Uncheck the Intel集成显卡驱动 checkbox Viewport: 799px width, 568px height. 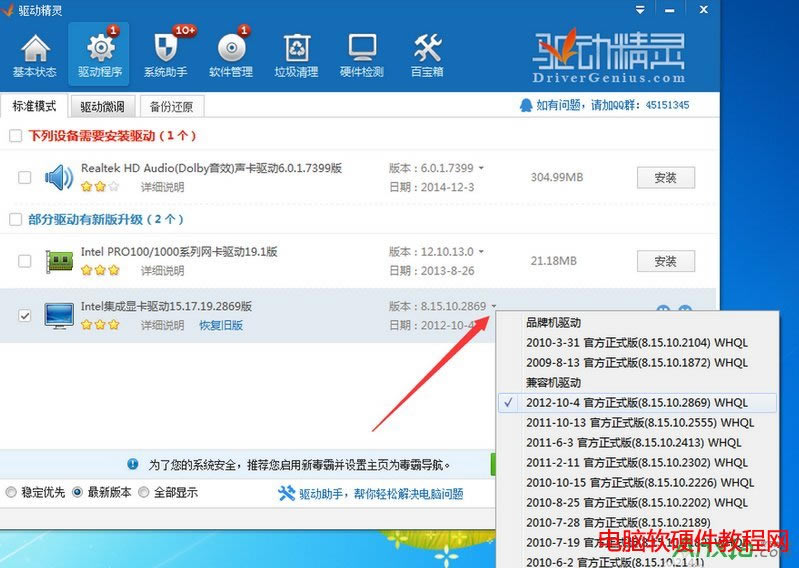24,315
